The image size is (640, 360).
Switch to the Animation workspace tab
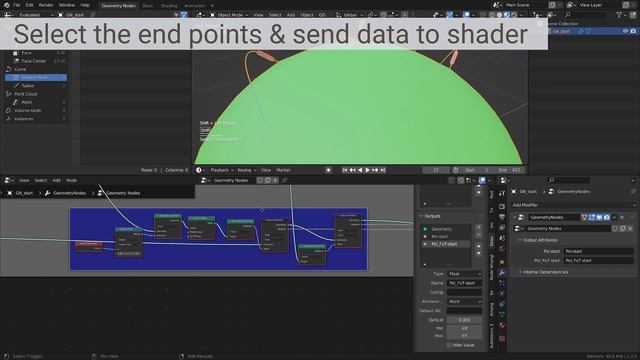tap(194, 6)
